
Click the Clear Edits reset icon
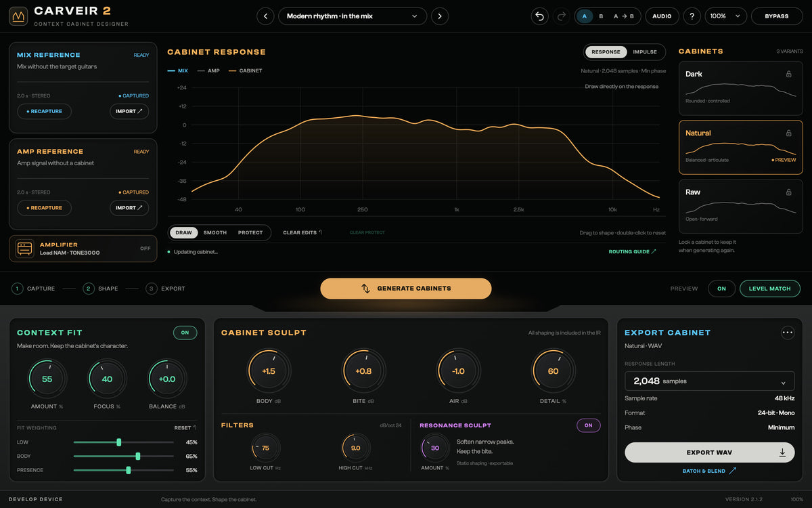point(320,232)
